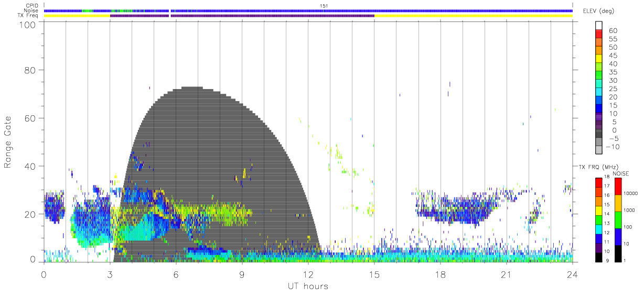Click the red swatch in the ELEV colorbar
644x297 pixels.
[x=599, y=35]
